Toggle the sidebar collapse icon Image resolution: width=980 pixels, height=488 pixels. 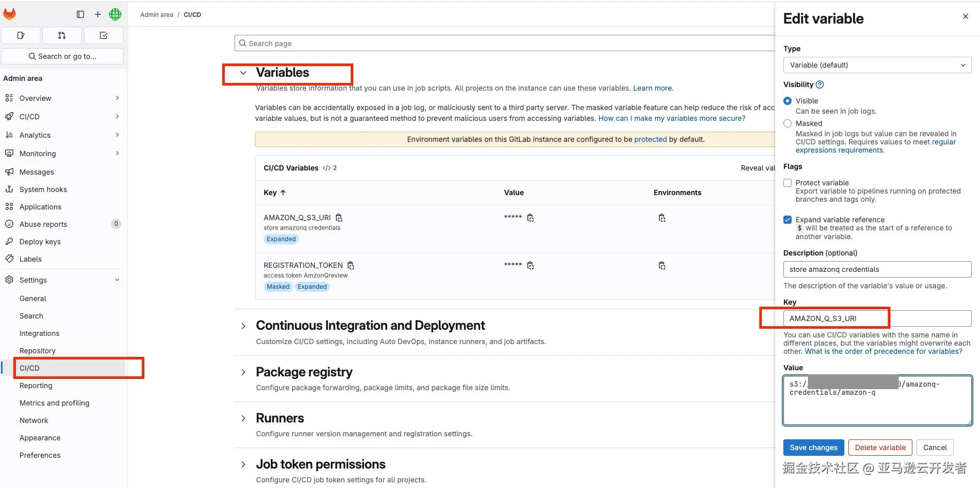(80, 14)
